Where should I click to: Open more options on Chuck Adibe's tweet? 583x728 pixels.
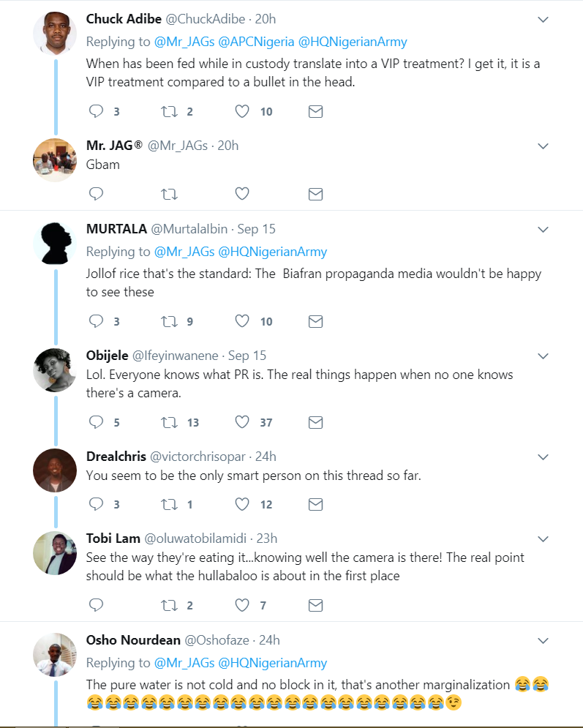(x=543, y=20)
